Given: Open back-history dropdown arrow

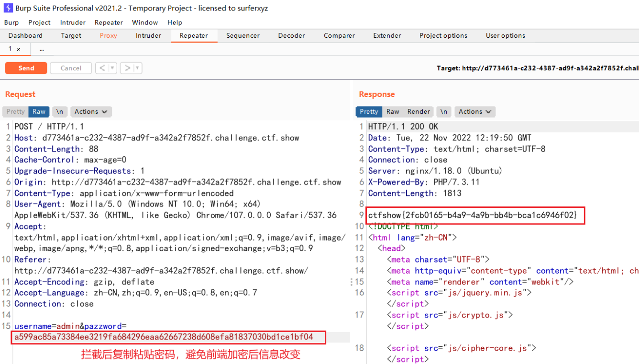Looking at the screenshot, I should point(112,68).
